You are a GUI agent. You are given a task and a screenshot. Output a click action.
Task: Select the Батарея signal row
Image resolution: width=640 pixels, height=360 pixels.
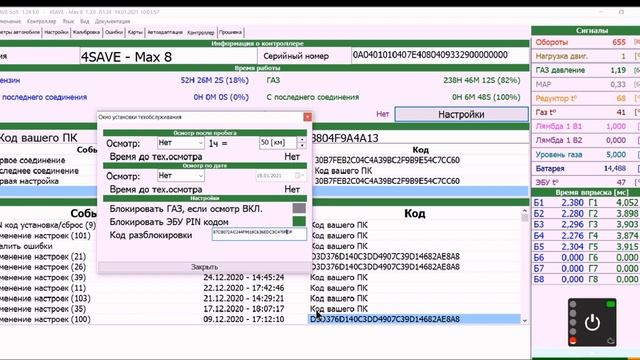coord(585,169)
